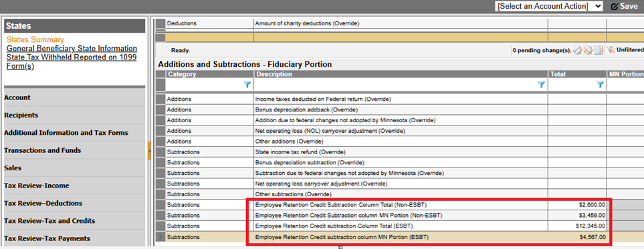The width and height of the screenshot is (644, 249).
Task: Click the $2,600.00 Total cell
Action: (x=577, y=205)
